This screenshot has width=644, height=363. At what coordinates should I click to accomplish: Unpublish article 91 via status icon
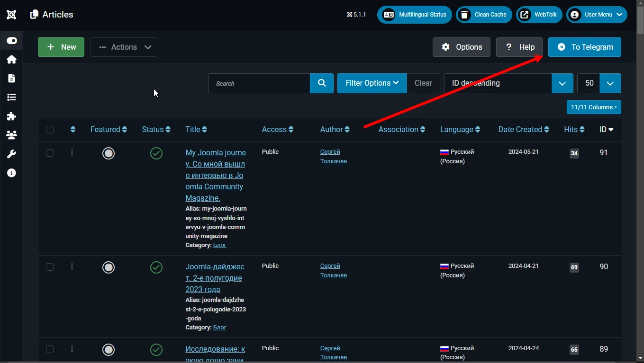coord(156,153)
